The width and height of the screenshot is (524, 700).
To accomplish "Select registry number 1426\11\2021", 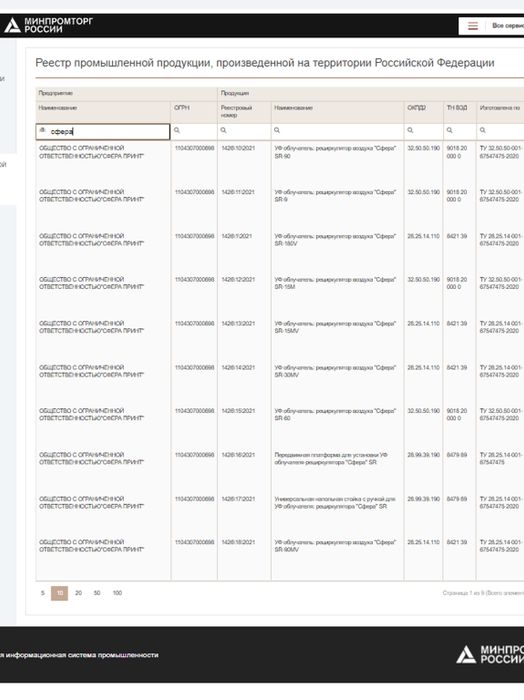I will coord(238,192).
